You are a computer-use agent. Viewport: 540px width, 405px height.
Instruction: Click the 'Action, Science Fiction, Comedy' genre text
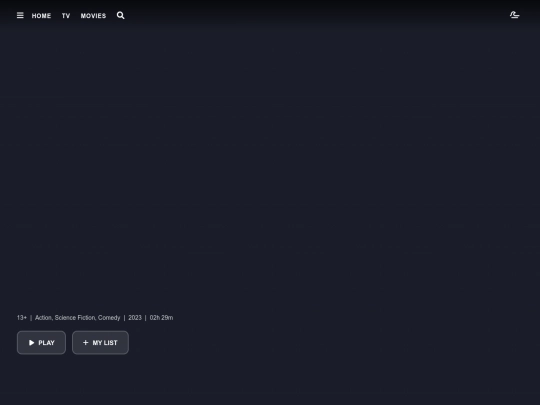(77, 318)
